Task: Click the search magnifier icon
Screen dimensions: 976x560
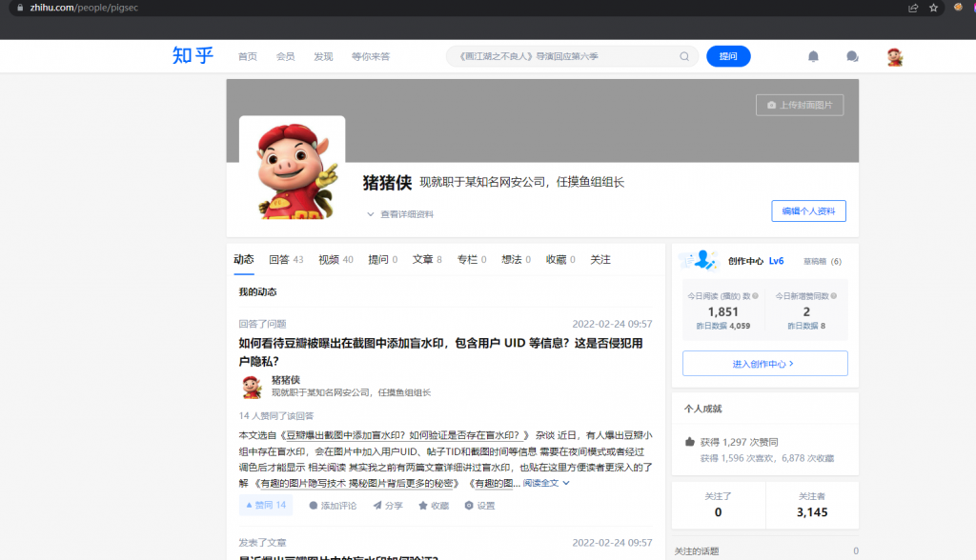Action: [x=684, y=56]
